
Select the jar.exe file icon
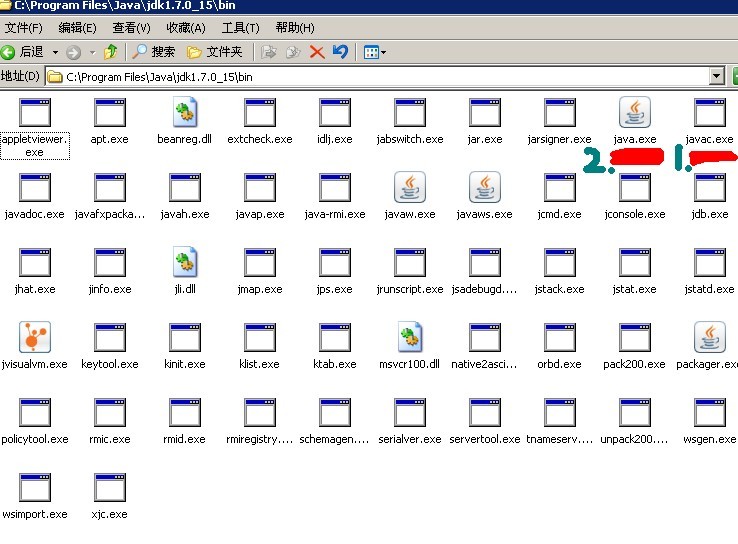pos(484,112)
